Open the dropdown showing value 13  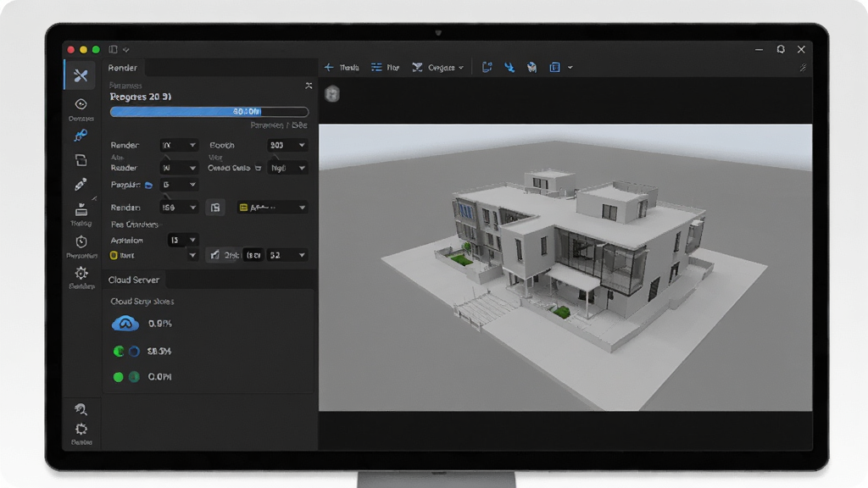click(183, 240)
